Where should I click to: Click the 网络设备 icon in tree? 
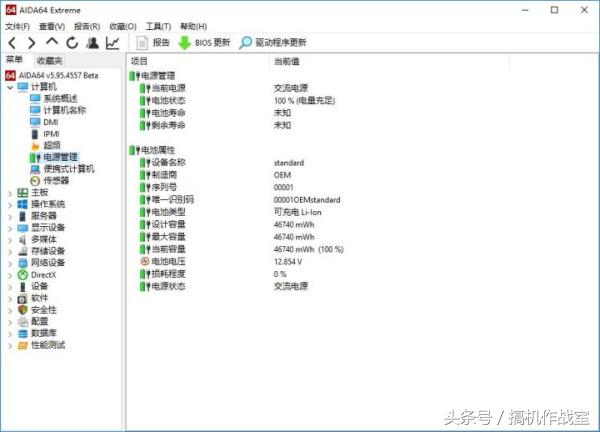[x=23, y=263]
